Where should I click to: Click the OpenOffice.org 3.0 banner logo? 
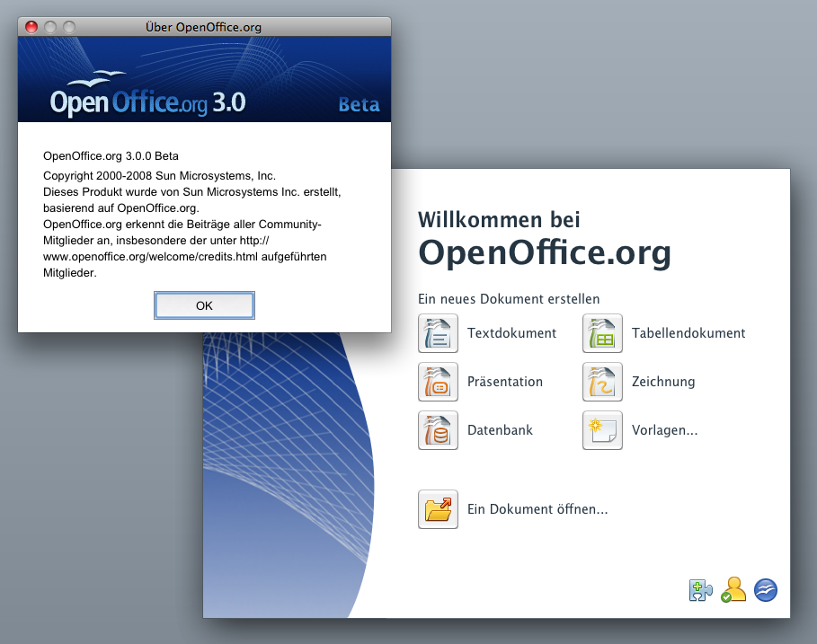147,96
